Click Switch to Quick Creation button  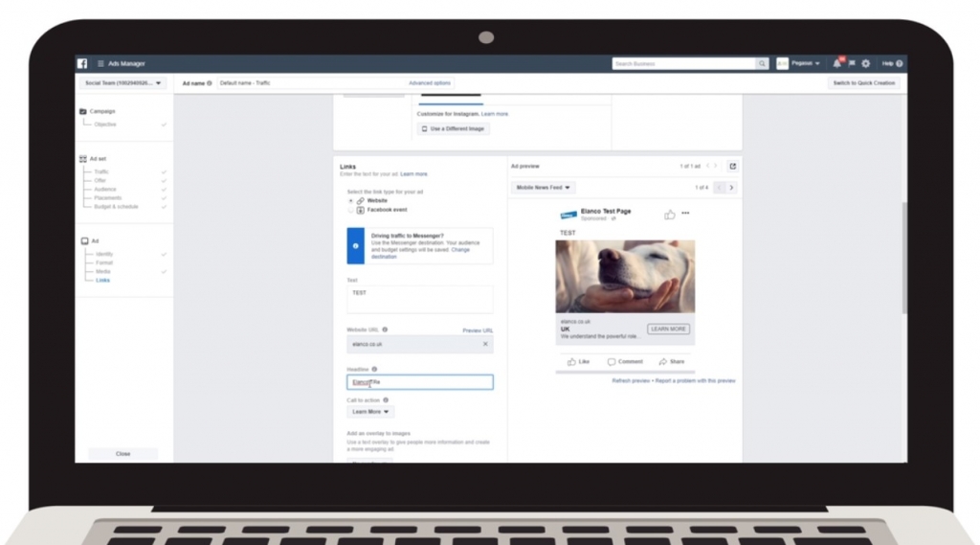(x=863, y=83)
